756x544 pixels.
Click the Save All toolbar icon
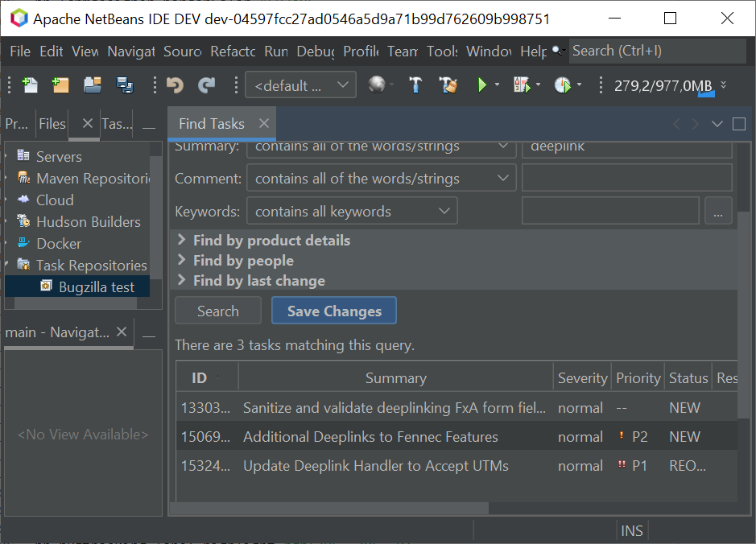[x=125, y=85]
